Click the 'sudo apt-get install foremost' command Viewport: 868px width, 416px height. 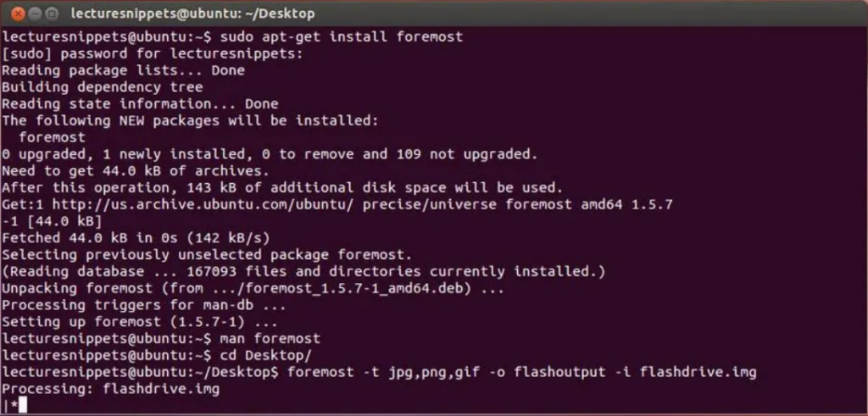pyautogui.click(x=341, y=37)
